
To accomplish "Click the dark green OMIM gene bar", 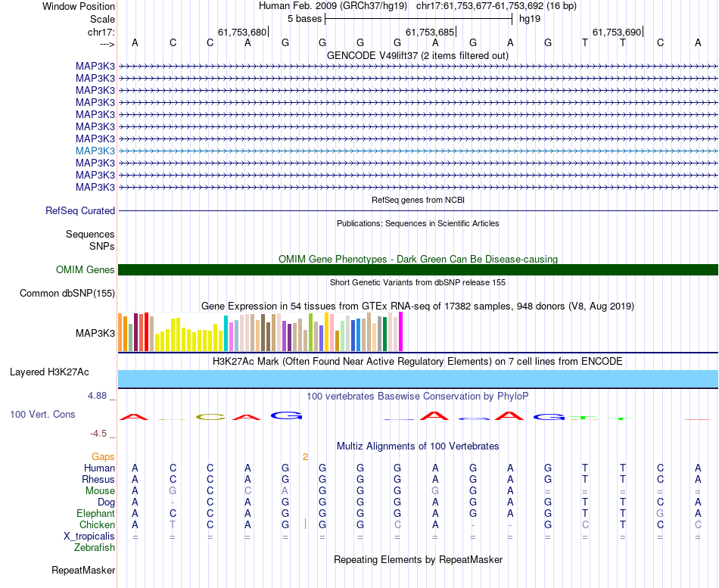I will [418, 269].
